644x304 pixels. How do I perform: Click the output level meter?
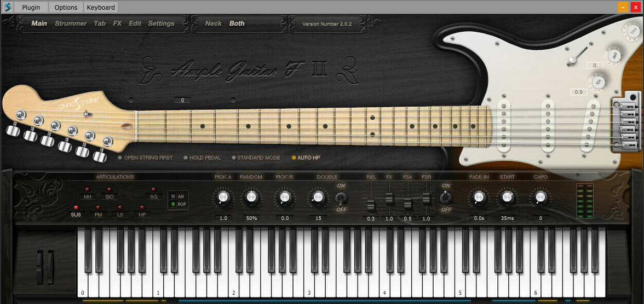[585, 201]
